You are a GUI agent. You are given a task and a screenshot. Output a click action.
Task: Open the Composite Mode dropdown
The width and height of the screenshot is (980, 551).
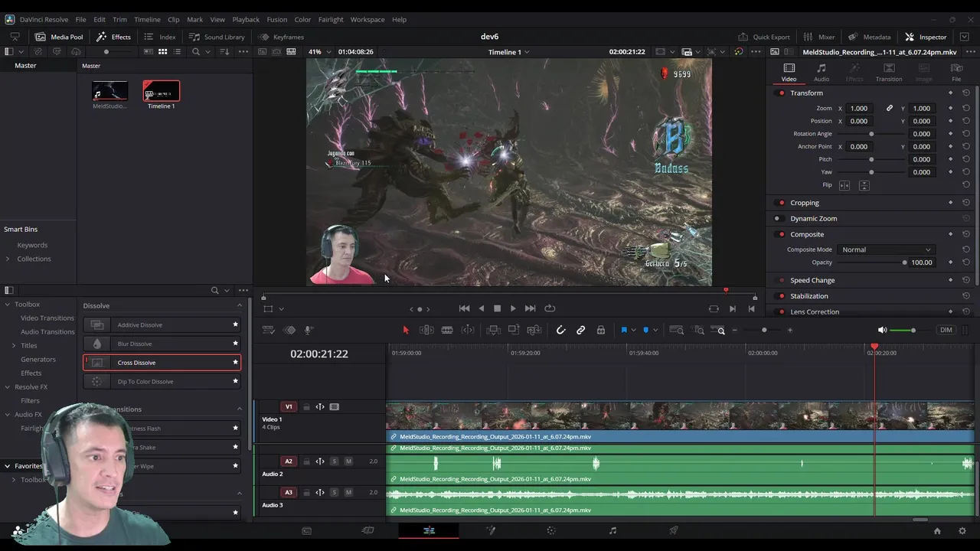tap(886, 249)
